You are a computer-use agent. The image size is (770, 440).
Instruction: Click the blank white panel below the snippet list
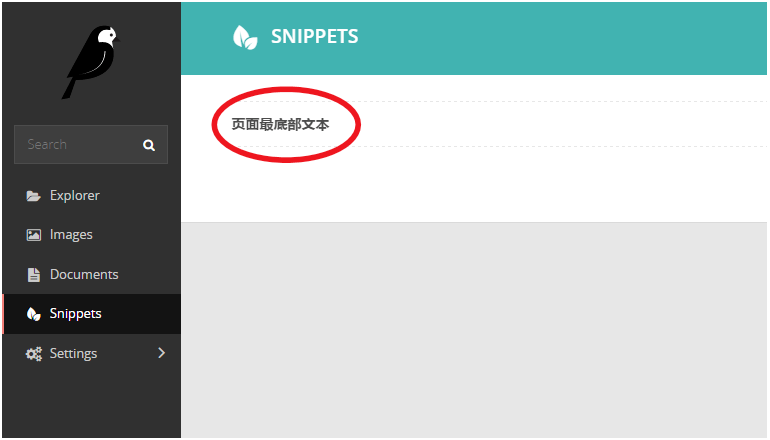tap(474, 184)
